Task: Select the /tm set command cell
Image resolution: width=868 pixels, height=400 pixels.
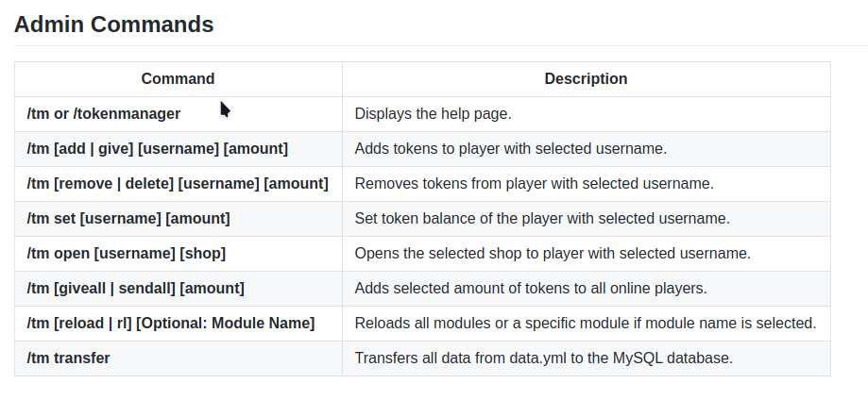Action: point(128,219)
